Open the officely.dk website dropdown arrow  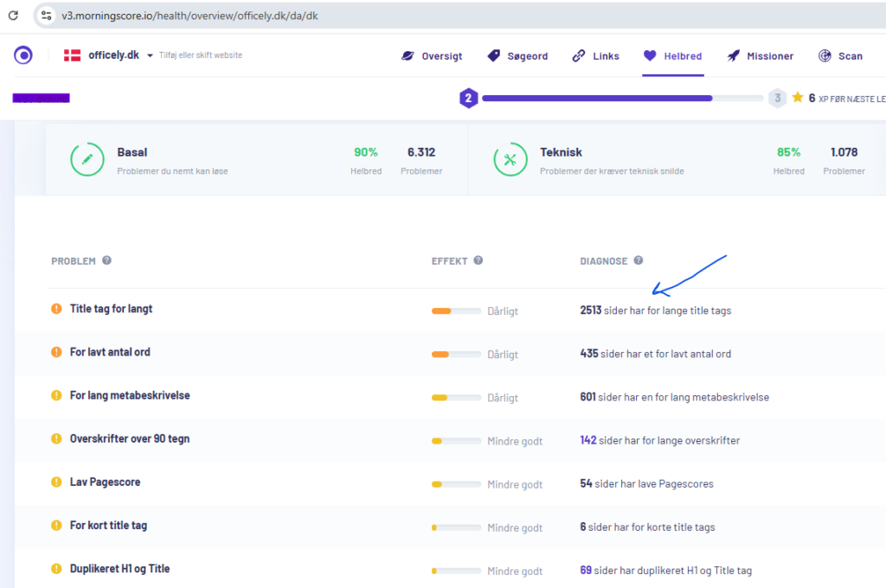pos(150,55)
